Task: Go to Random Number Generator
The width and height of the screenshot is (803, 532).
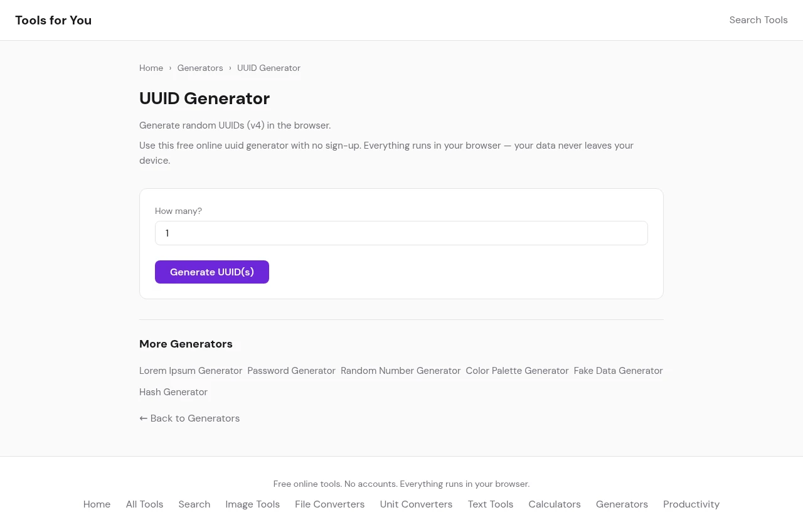Action: tap(400, 371)
